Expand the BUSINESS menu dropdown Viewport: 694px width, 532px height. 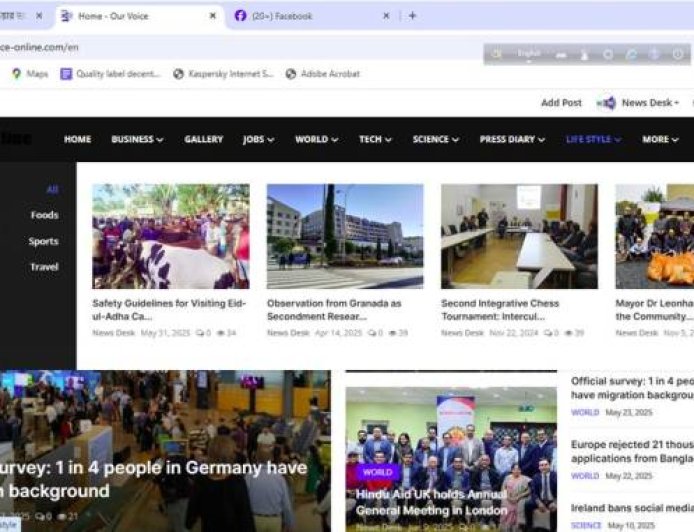tap(137, 140)
